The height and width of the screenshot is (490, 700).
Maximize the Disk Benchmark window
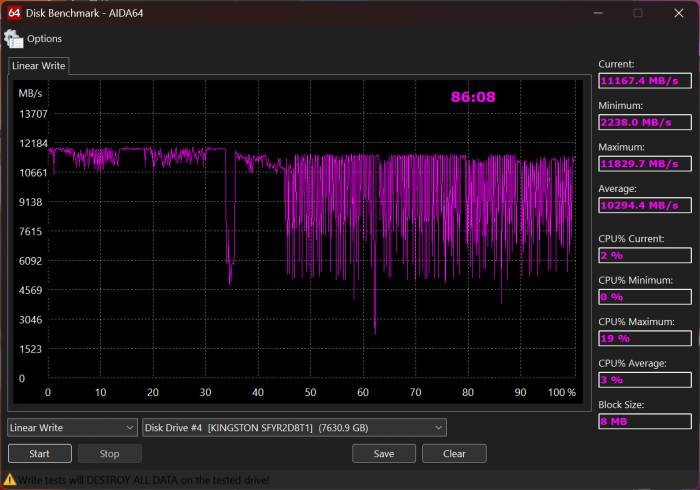638,13
